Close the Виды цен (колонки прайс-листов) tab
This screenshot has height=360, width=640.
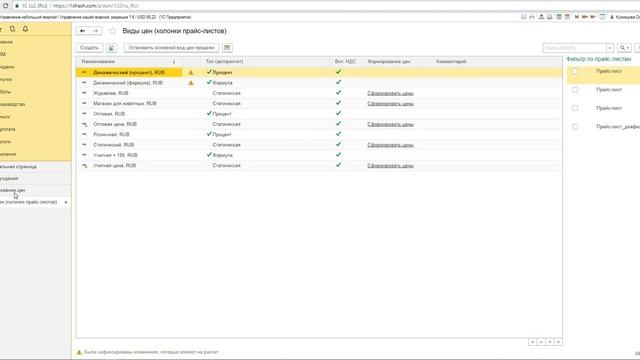[x=66, y=202]
